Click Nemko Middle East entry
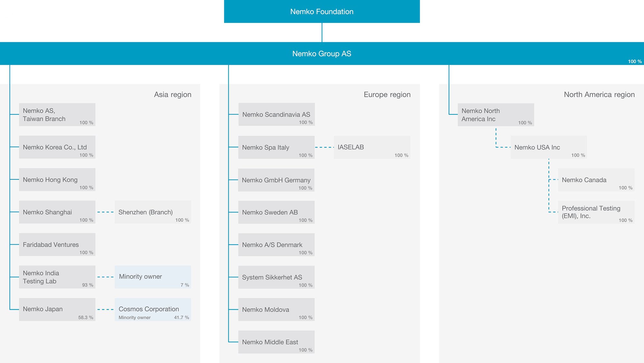Image resolution: width=644 pixels, height=363 pixels. (276, 342)
